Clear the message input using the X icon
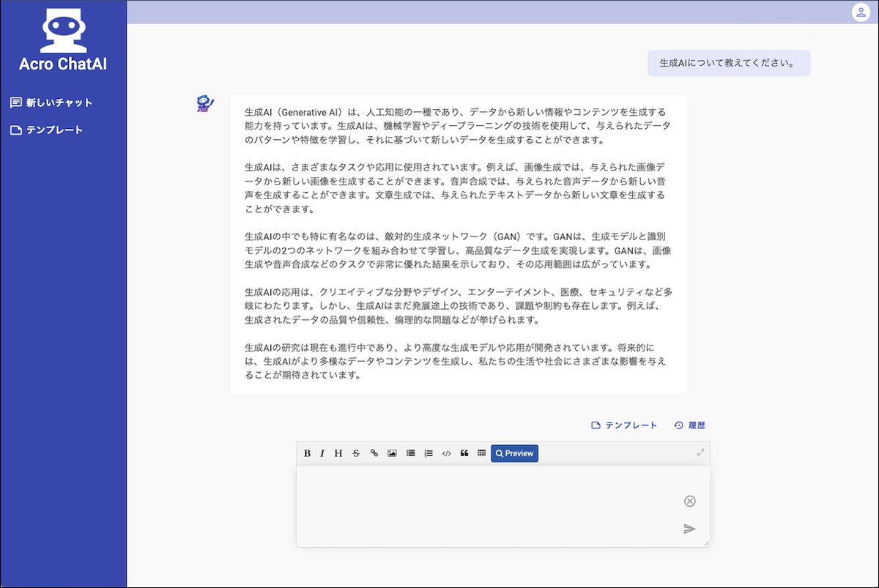The width and height of the screenshot is (879, 588). point(689,501)
